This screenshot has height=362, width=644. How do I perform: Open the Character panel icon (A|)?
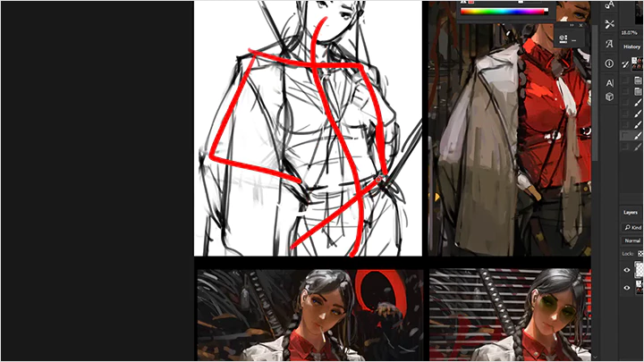pos(609,83)
